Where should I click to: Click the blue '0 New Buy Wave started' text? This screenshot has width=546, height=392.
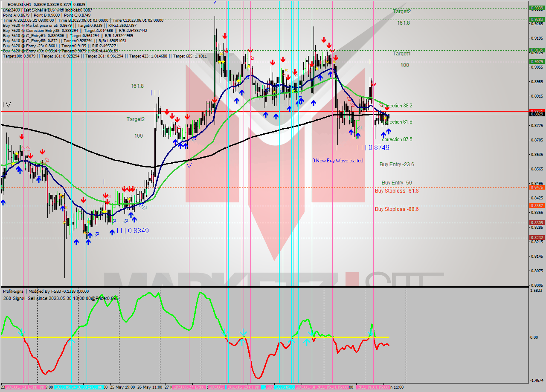click(x=337, y=161)
